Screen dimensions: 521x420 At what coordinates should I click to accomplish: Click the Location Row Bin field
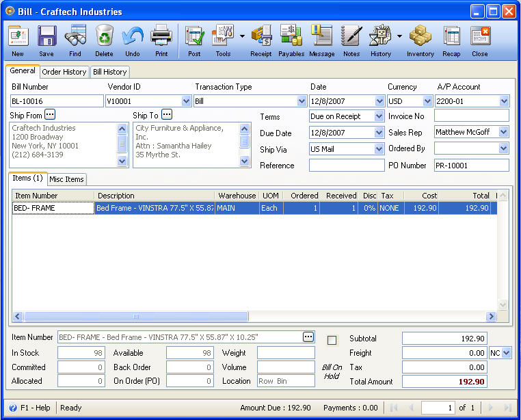(x=286, y=381)
